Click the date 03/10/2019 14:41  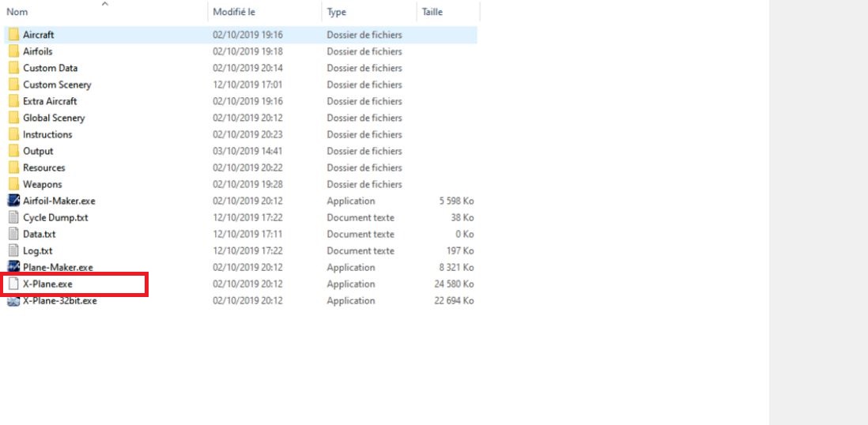(248, 151)
